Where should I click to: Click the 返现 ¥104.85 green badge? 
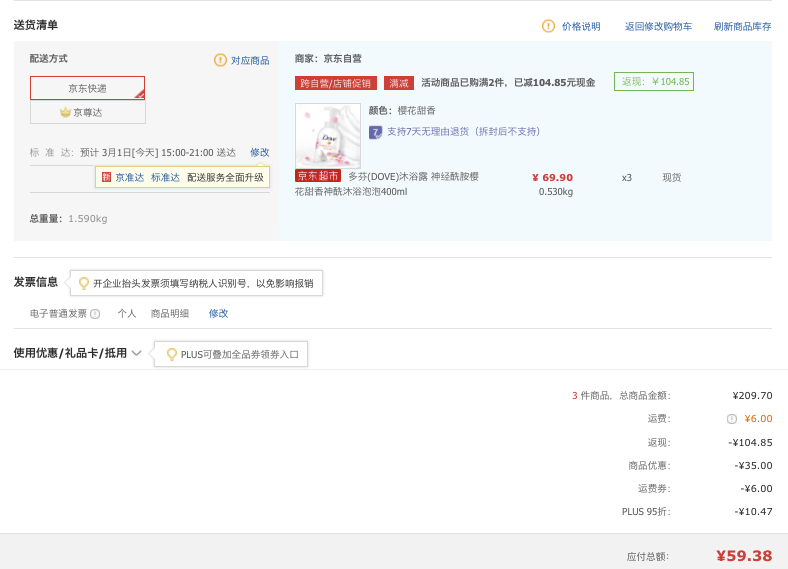coord(654,81)
